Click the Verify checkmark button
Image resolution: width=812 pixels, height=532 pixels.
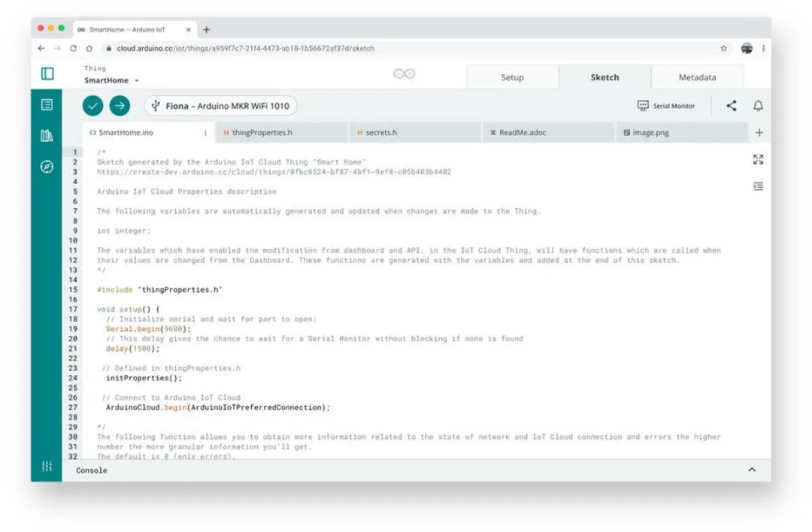pyautogui.click(x=92, y=105)
